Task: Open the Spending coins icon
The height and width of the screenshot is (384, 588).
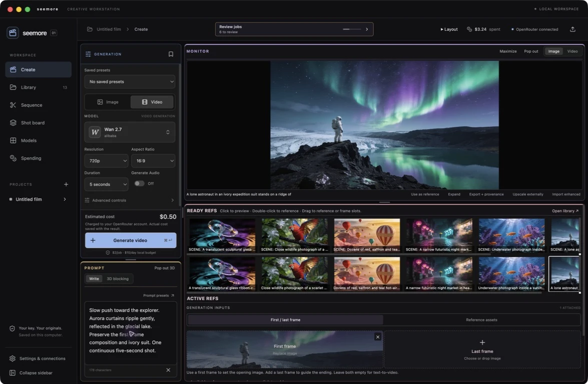Action: [13, 158]
